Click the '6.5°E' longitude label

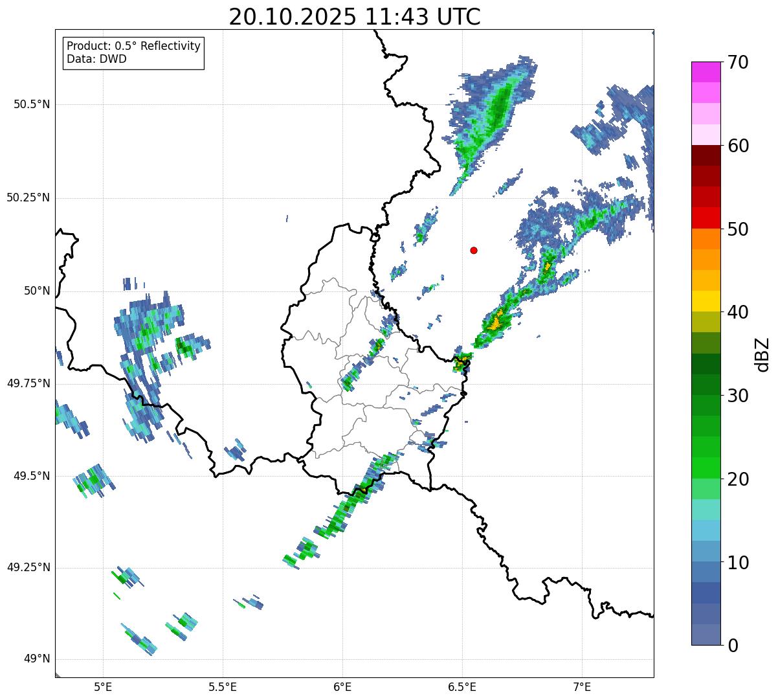(x=462, y=686)
